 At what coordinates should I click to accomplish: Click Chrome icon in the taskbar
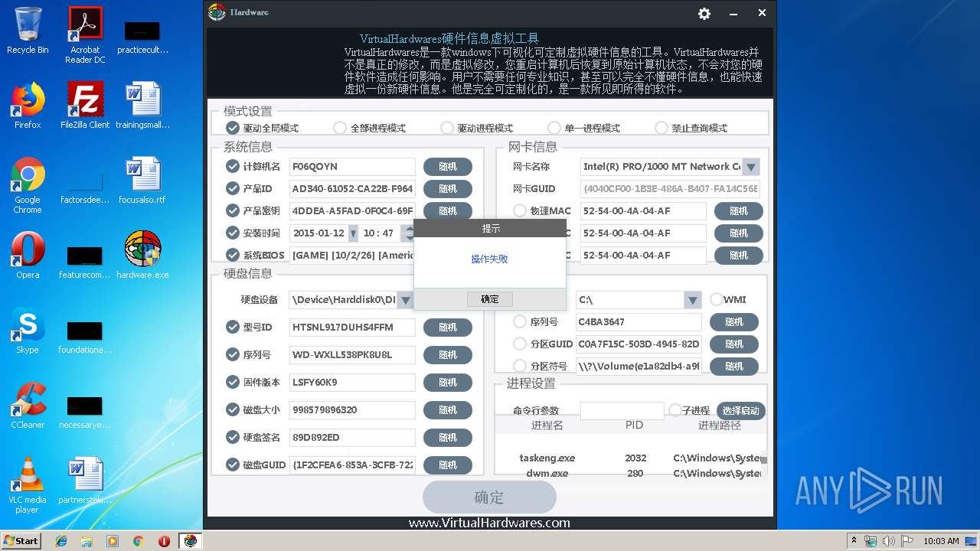(138, 541)
